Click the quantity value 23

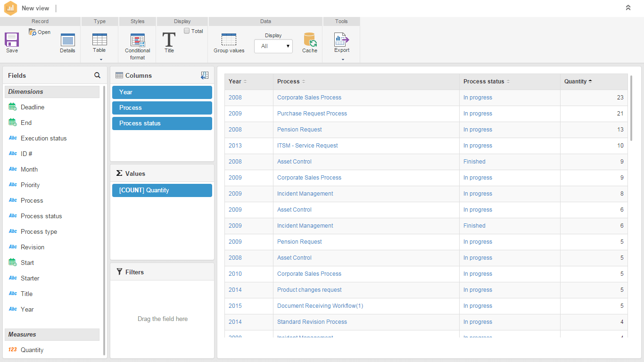pos(620,98)
